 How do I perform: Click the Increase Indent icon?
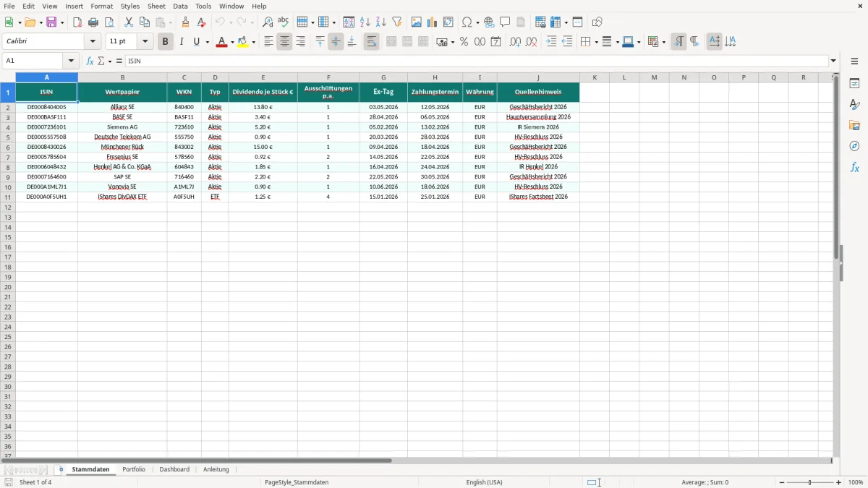click(x=551, y=42)
